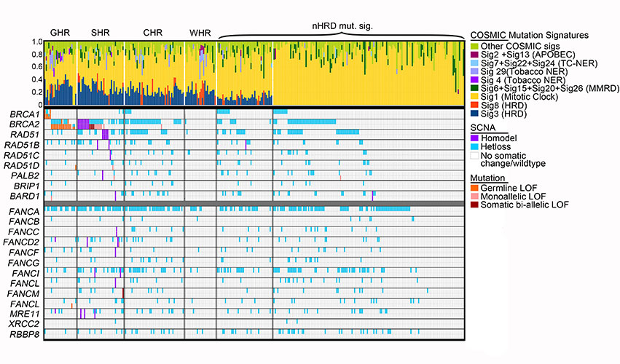Click the 'COSMIC Mutation Signatures' legend heading
Screen dimensions: 620x364
530,35
